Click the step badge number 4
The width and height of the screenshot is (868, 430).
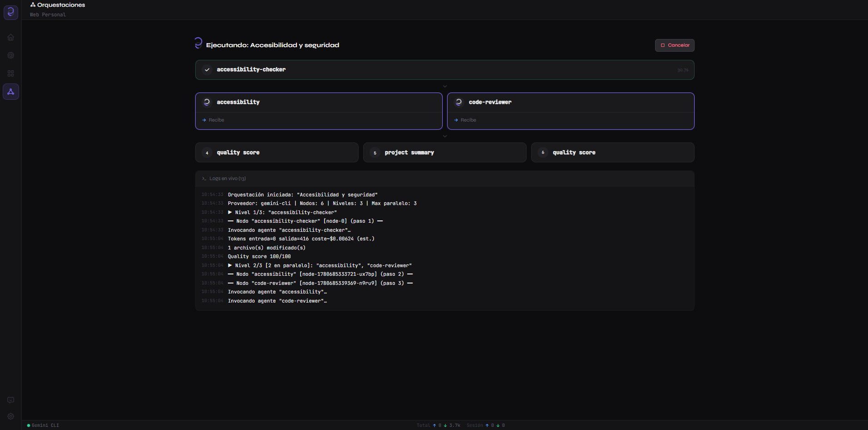(207, 153)
